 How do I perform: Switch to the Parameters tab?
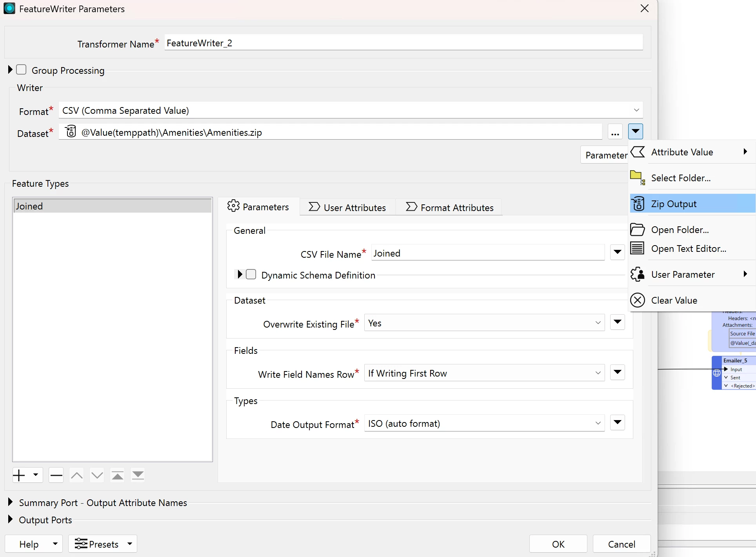pyautogui.click(x=258, y=207)
